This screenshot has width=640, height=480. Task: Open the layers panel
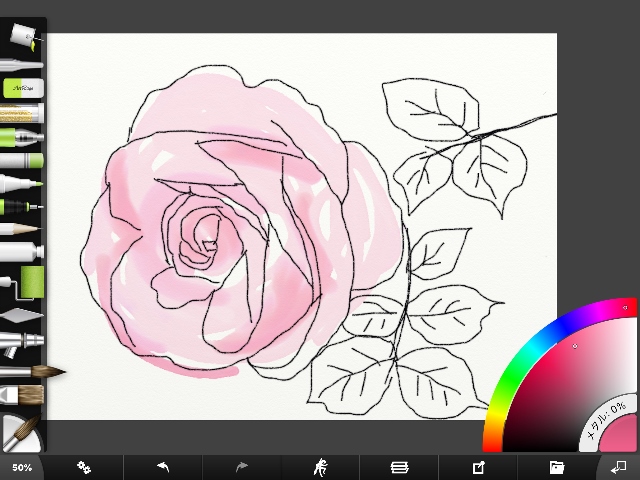(399, 467)
